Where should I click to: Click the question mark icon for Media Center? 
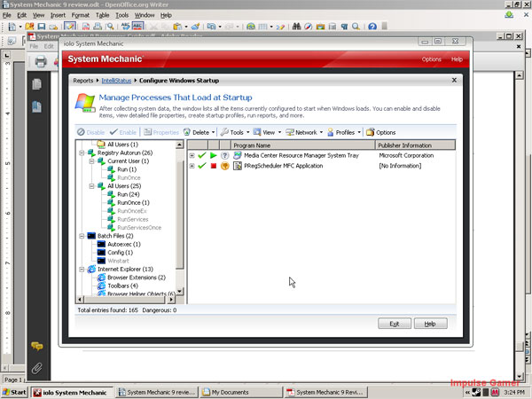(224, 155)
